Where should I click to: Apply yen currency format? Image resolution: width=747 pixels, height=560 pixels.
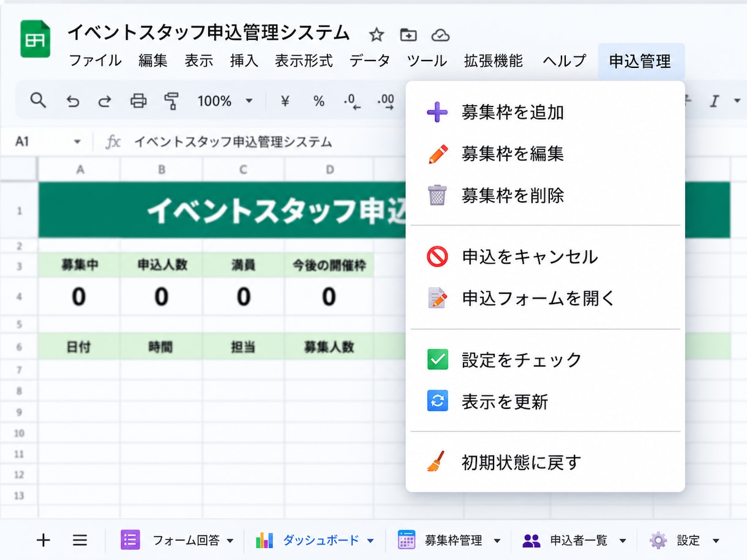285,101
